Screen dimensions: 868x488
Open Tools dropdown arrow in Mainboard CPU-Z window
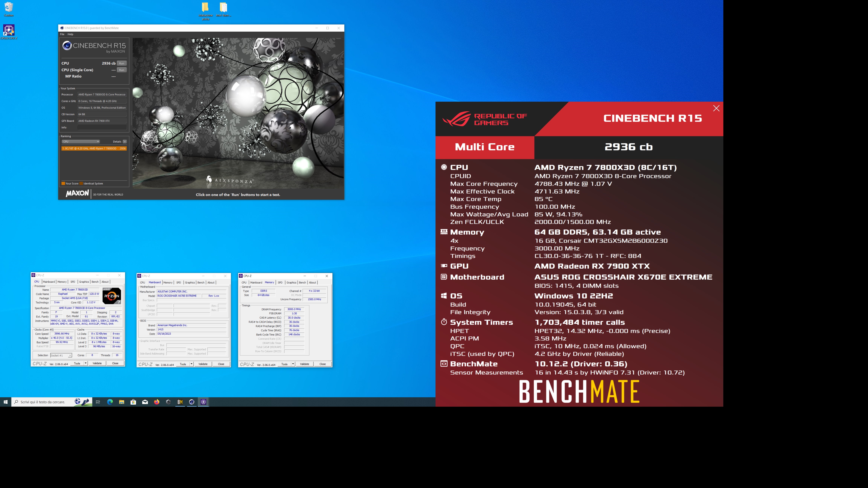point(191,364)
